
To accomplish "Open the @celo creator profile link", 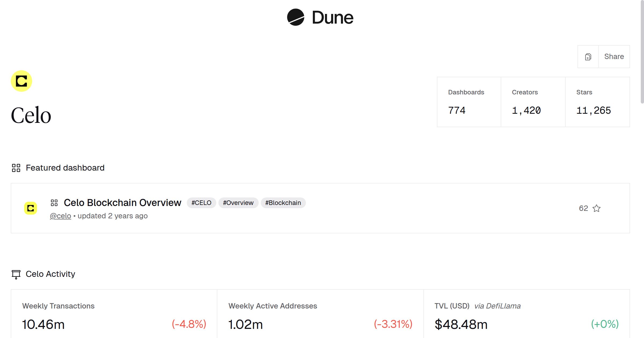I will (x=60, y=216).
